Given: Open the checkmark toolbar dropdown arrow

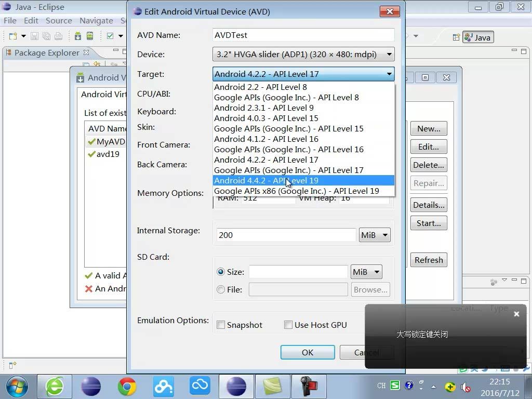Looking at the screenshot, I should (x=121, y=36).
